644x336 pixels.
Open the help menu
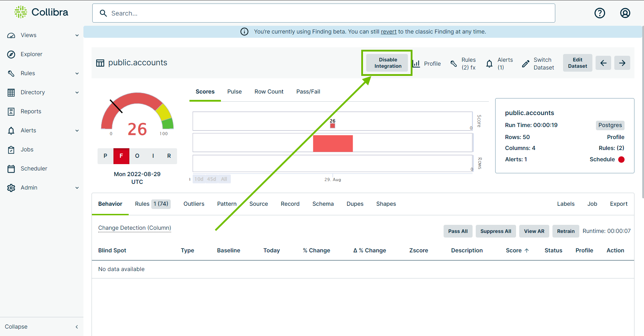[600, 13]
